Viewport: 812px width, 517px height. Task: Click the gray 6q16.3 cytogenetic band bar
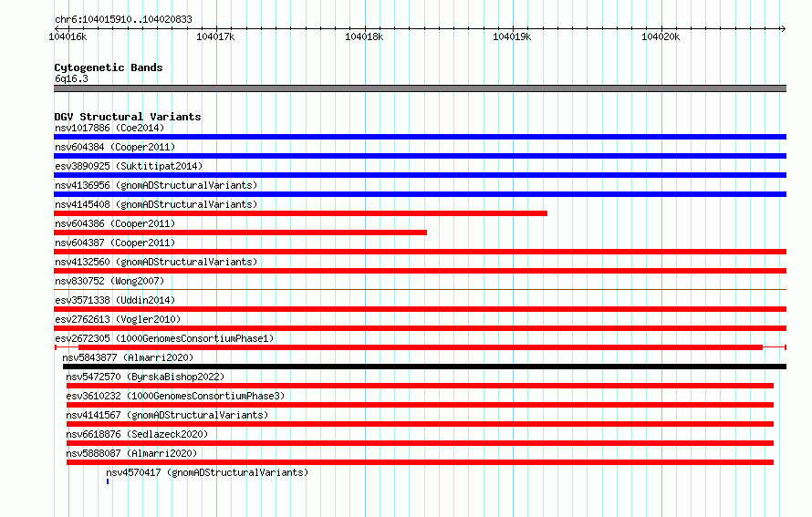(420, 88)
